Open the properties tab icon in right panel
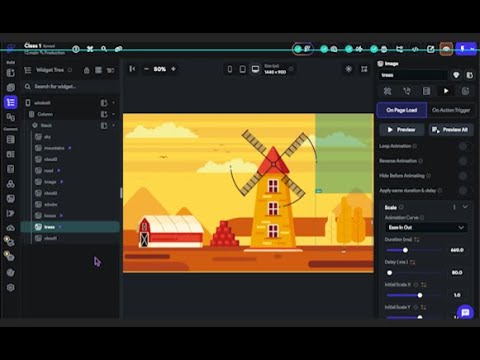The height and width of the screenshot is (360, 480). click(x=387, y=91)
